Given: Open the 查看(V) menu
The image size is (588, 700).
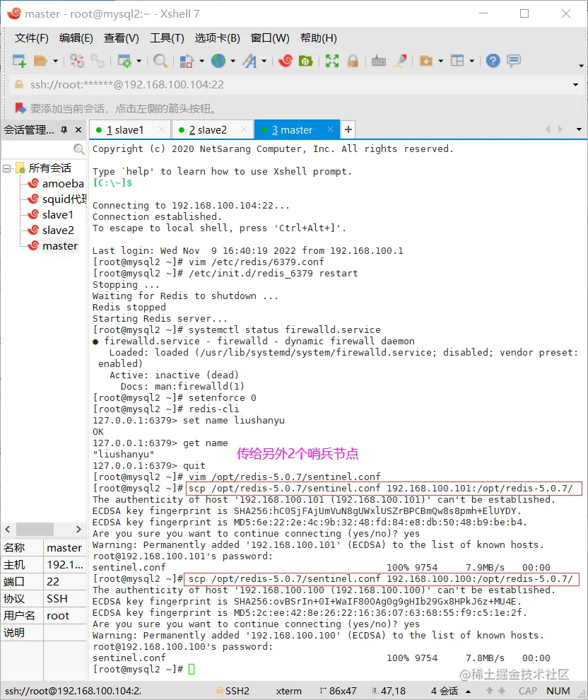Looking at the screenshot, I should [x=122, y=38].
